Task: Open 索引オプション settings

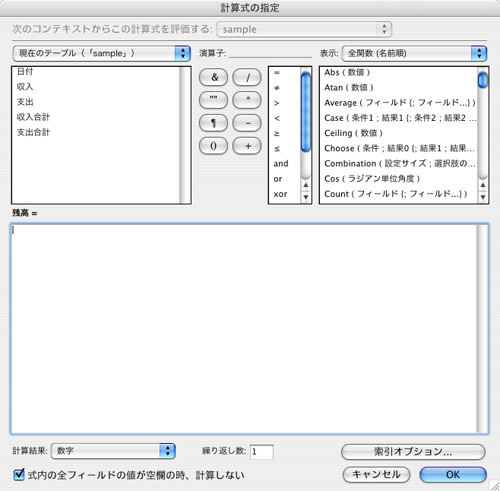Action: [x=413, y=452]
